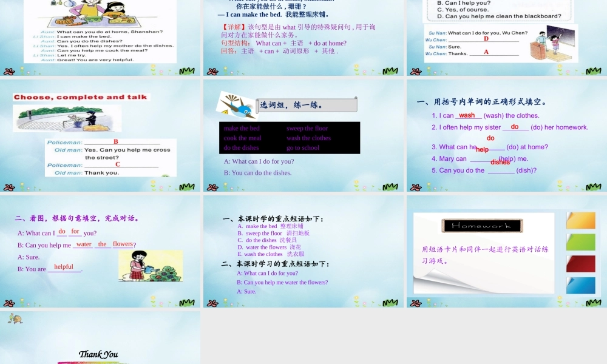Click the phrase 'sweep the floor' in black box

point(307,129)
